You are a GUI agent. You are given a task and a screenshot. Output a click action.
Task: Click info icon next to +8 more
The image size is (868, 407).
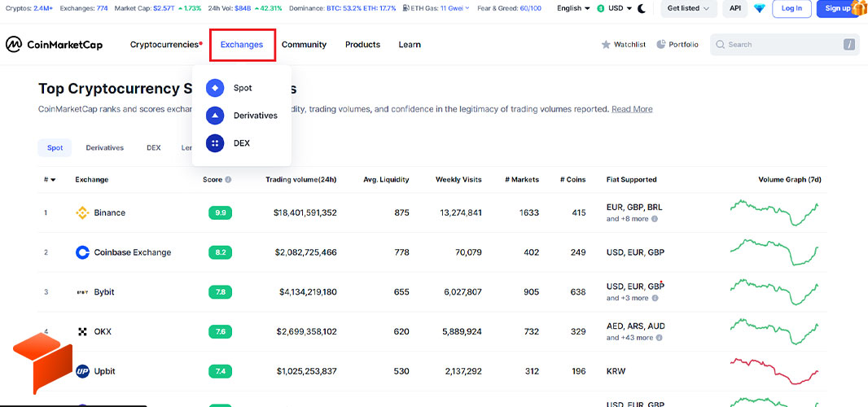pos(655,219)
